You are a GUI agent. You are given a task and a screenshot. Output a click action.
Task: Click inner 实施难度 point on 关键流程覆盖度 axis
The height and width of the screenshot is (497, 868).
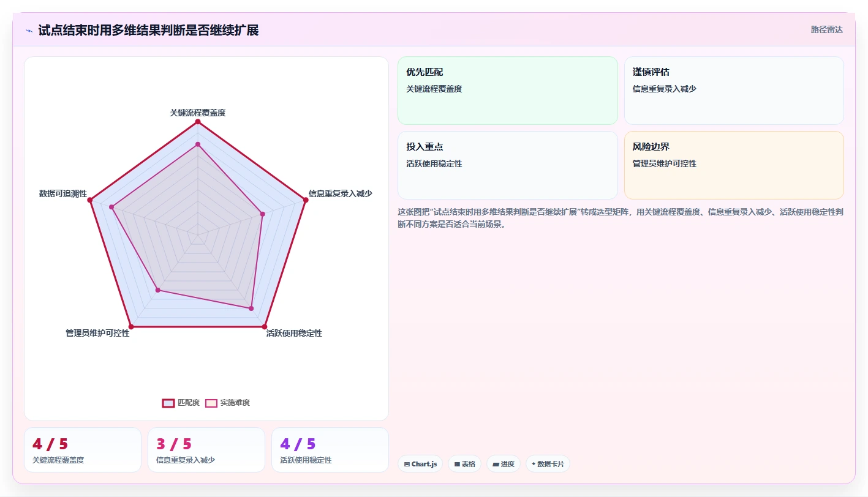point(198,144)
